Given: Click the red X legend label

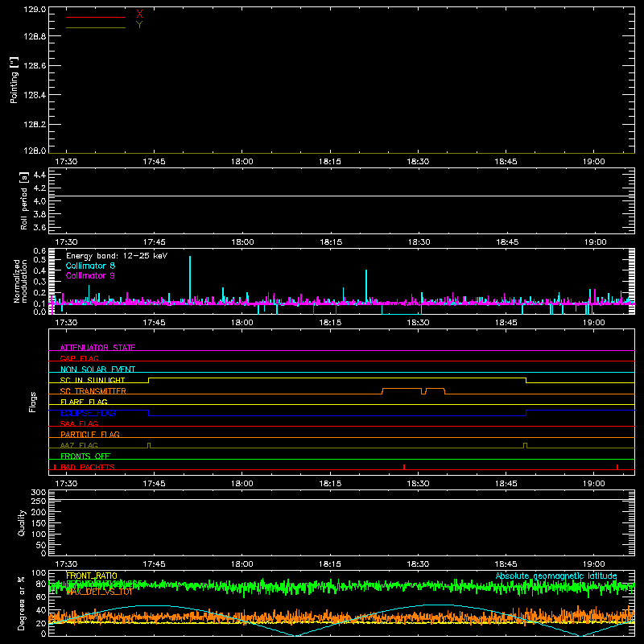Looking at the screenshot, I should (139, 14).
